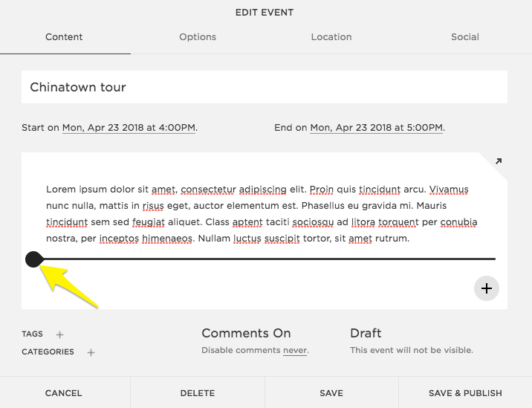
Task: Click the Save button
Action: point(331,393)
